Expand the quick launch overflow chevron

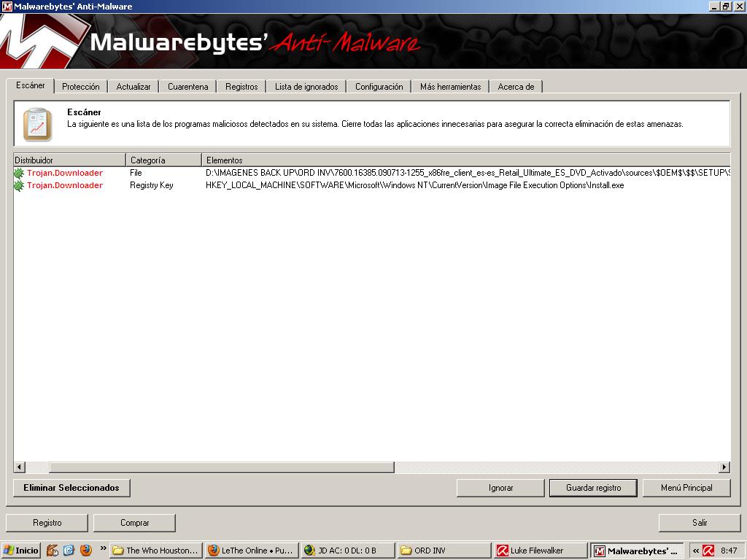point(102,548)
